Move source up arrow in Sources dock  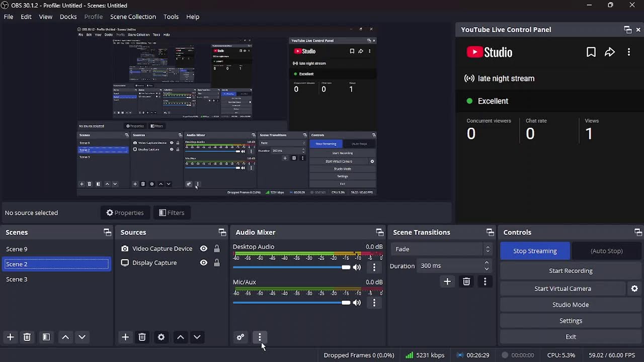[x=180, y=337]
